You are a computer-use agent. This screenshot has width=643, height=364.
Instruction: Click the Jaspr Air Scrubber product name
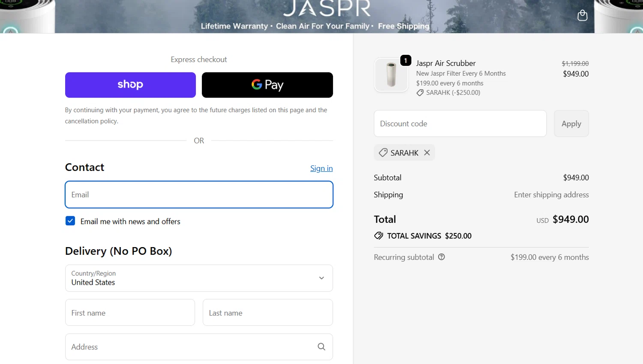(x=446, y=63)
